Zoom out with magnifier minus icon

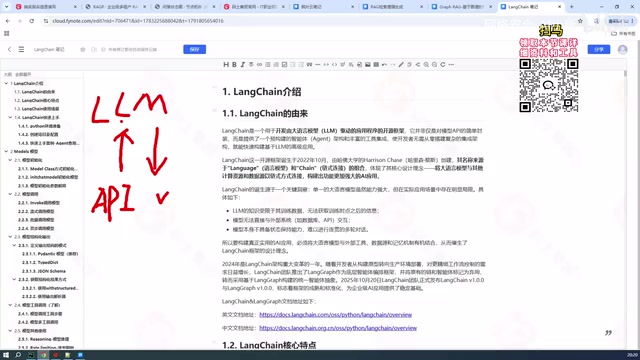[x=434, y=64]
